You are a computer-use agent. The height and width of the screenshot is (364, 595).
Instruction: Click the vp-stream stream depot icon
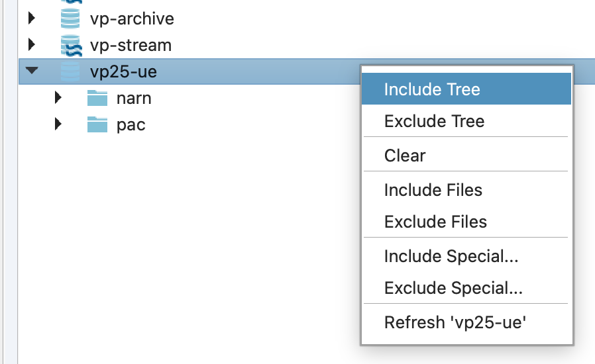coord(70,45)
